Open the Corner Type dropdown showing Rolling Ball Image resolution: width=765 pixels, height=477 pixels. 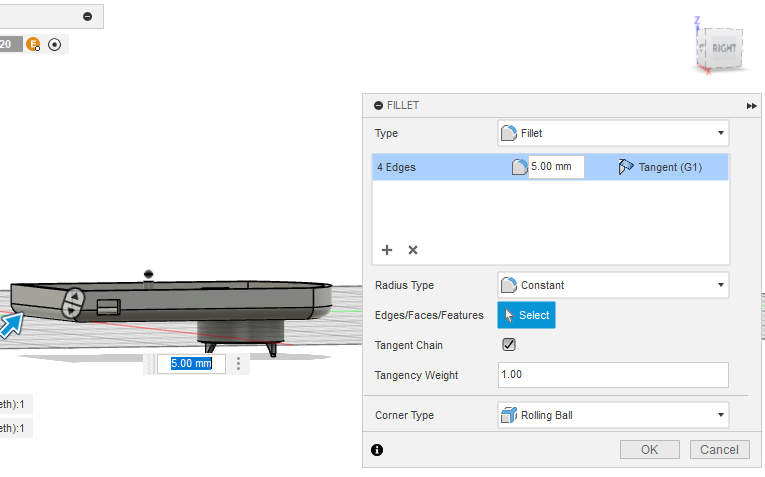pyautogui.click(x=613, y=415)
